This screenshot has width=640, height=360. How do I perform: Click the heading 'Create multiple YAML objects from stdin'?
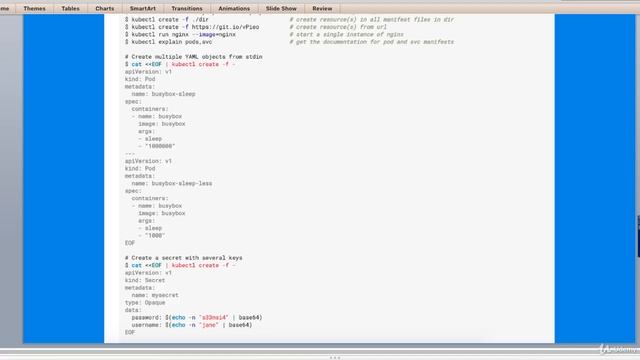tap(193, 57)
